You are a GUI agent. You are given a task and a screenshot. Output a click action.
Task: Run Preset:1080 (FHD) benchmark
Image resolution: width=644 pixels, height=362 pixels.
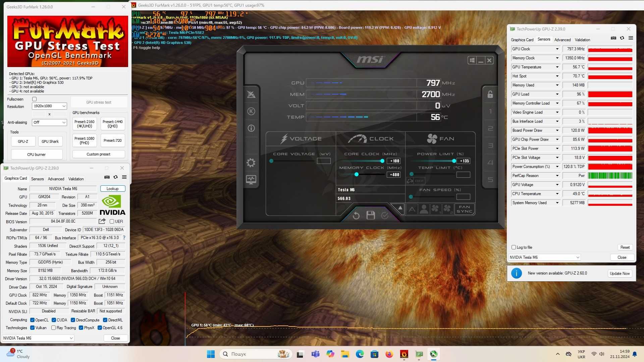coord(85,140)
